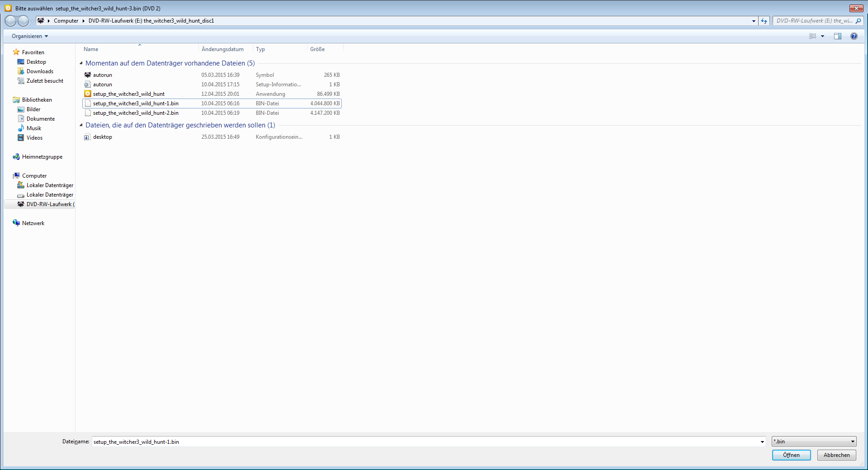The width and height of the screenshot is (868, 470).
Task: Select the autorun Setup-Information file icon
Action: [x=88, y=85]
